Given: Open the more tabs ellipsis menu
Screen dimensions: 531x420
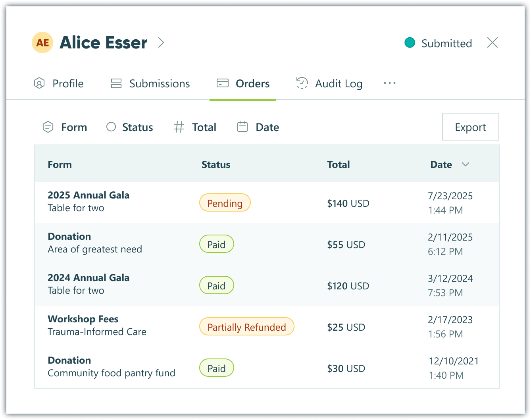Looking at the screenshot, I should point(390,83).
